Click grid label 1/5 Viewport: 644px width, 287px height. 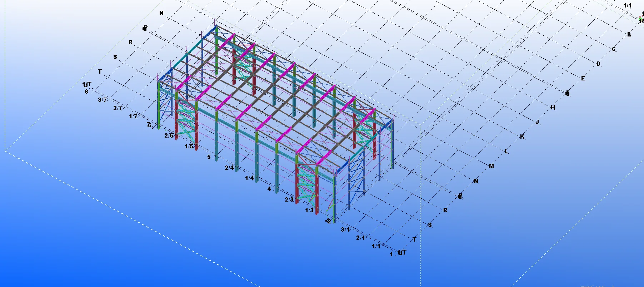189,146
